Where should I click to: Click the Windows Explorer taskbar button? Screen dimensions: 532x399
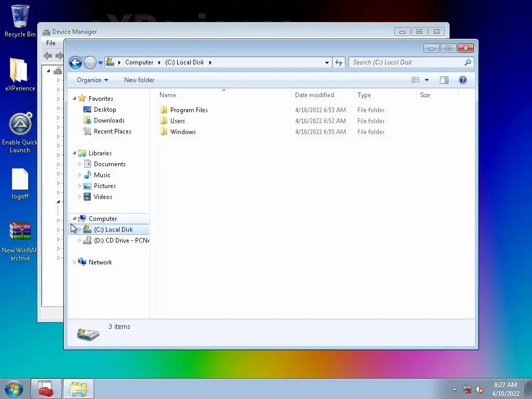(78, 389)
